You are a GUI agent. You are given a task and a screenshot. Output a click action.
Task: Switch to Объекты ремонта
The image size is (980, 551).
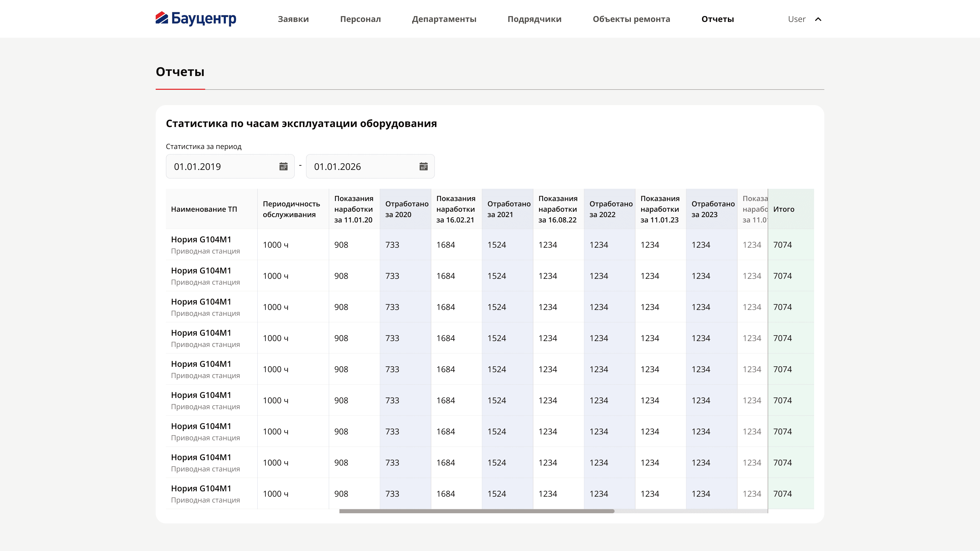[x=632, y=19]
